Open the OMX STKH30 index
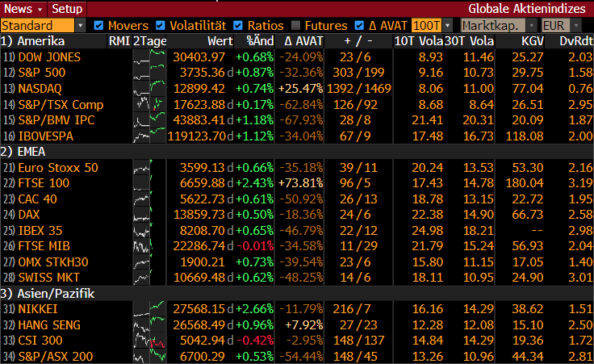The image size is (594, 364). pos(53,261)
